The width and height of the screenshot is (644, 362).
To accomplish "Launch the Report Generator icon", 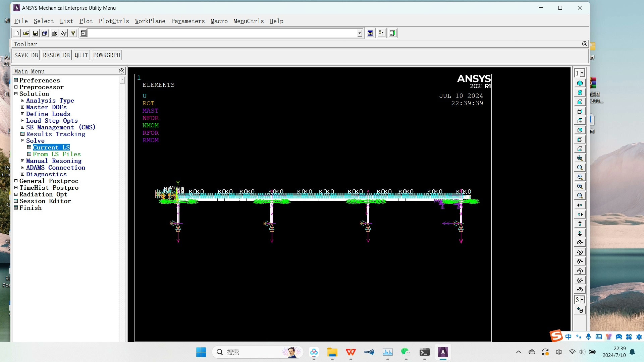I will 63,33.
